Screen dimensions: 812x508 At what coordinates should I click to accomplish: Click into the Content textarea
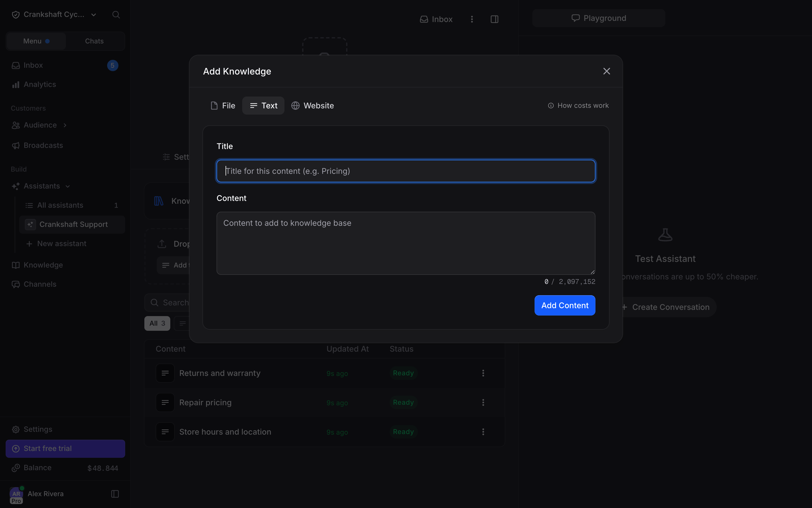pos(406,243)
